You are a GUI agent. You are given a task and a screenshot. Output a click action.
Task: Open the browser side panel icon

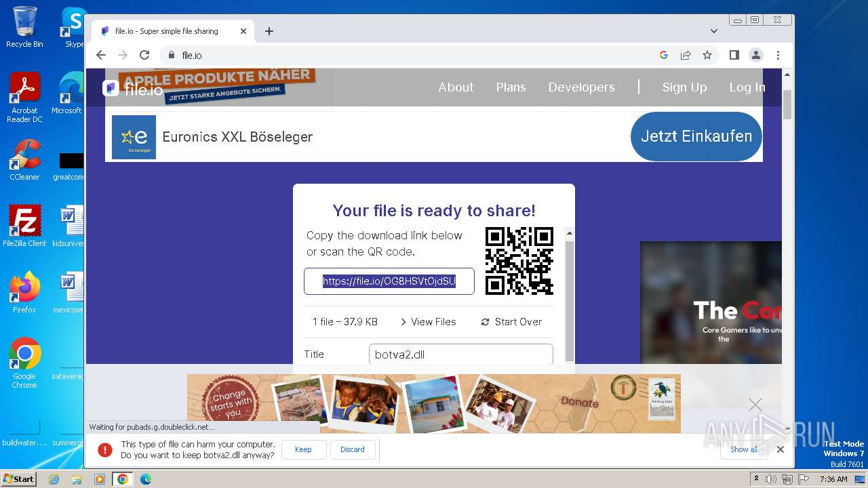734,55
